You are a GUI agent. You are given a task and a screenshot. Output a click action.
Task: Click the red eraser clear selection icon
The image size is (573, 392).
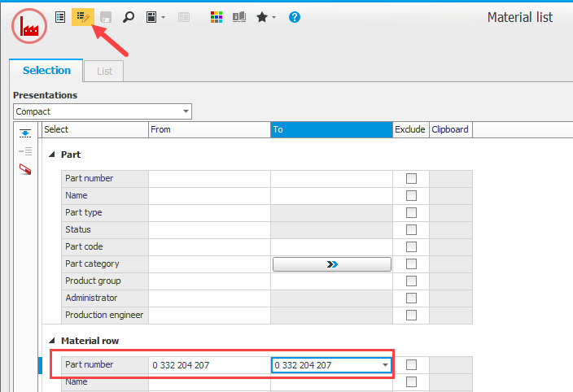(x=25, y=169)
